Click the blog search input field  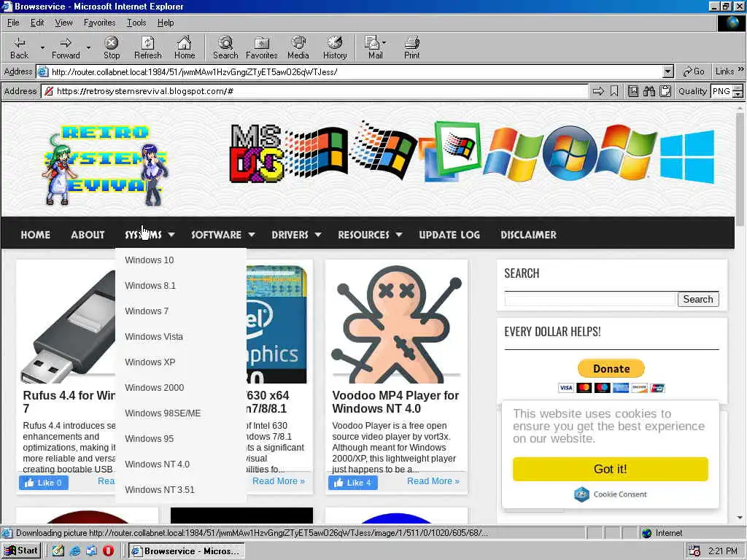point(590,299)
